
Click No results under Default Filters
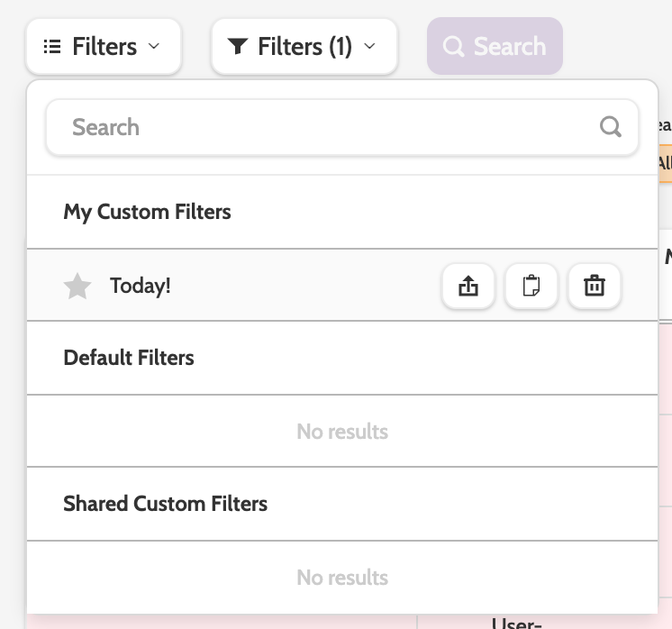(x=342, y=432)
